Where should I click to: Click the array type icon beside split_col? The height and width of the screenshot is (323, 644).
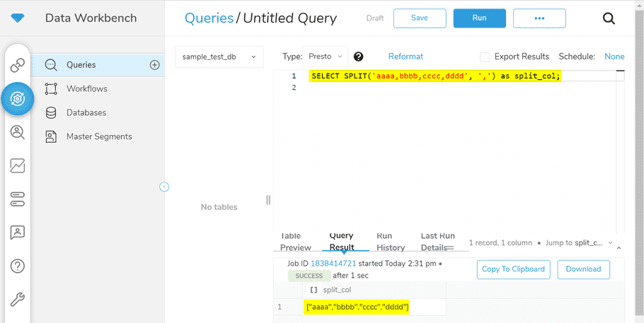tap(314, 290)
